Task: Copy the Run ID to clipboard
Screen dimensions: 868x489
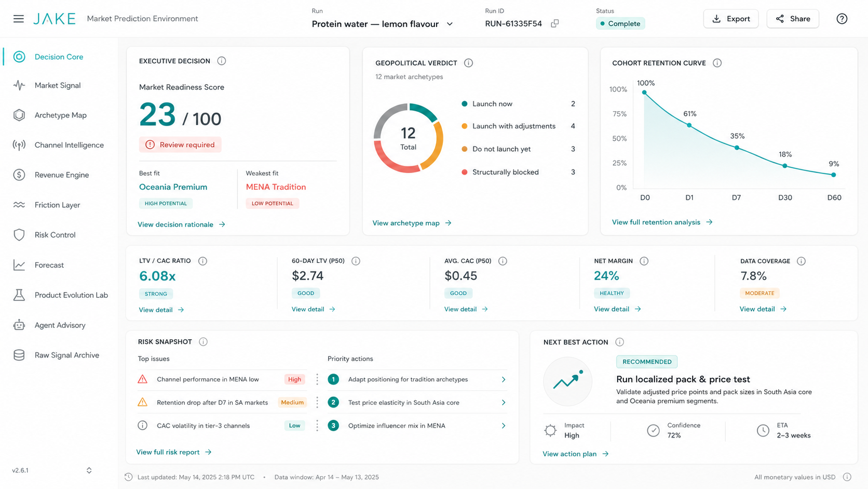Action: pos(555,23)
